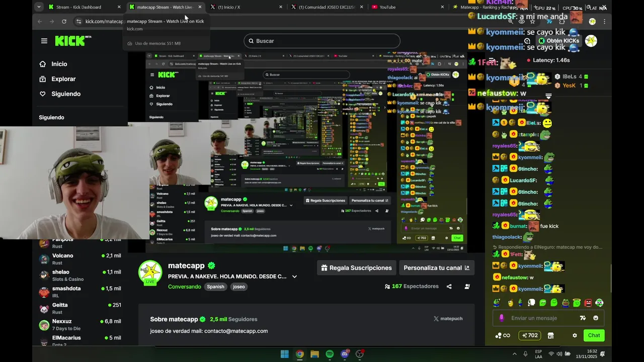Insert the white skull emote
This screenshot has width=644, height=362.
click(532, 303)
